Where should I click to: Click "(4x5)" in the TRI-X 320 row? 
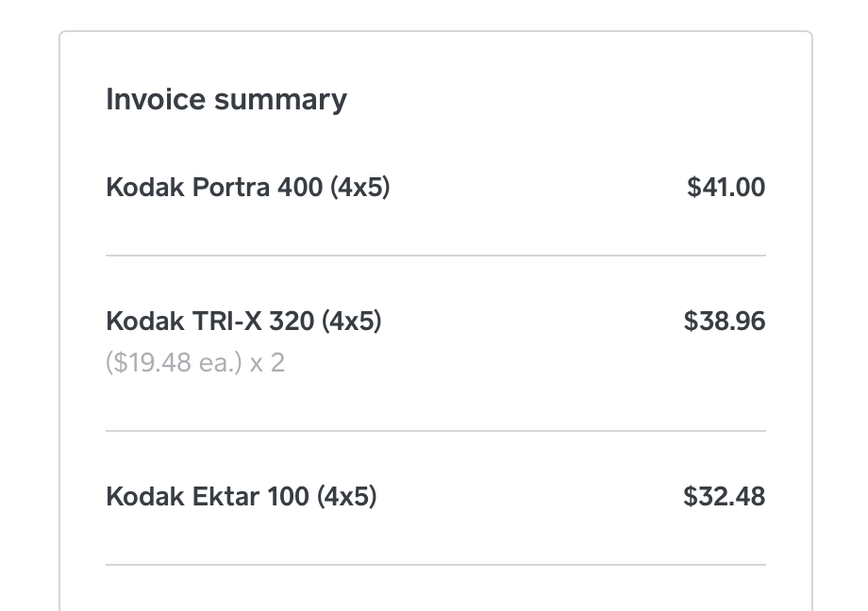point(351,322)
